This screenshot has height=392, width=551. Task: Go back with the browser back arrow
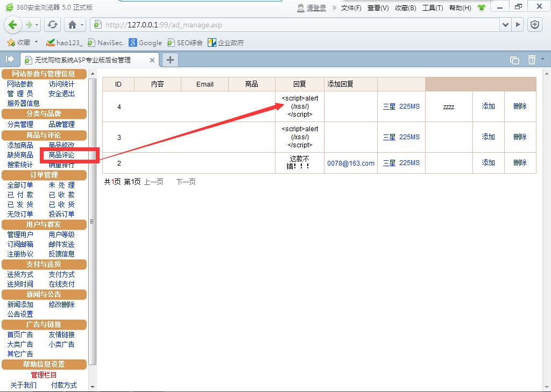click(x=13, y=25)
